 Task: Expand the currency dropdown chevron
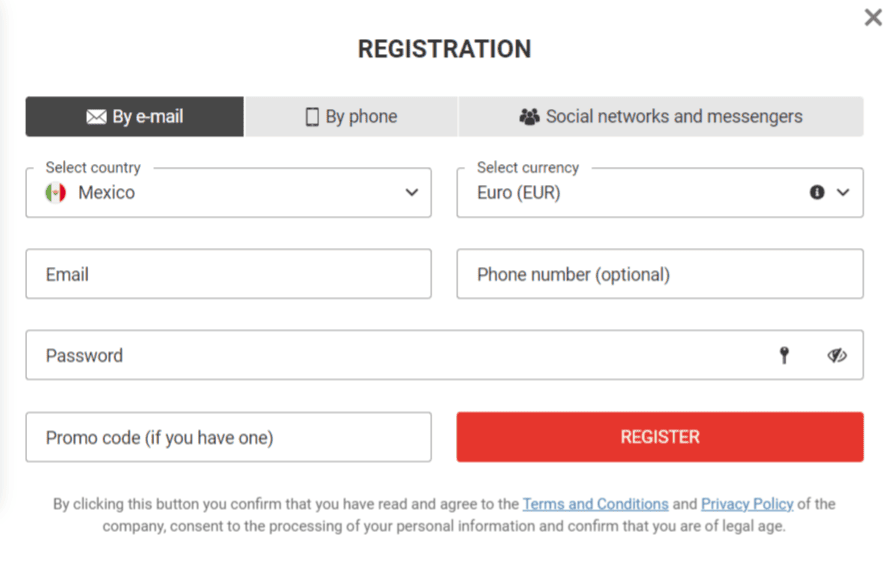843,193
